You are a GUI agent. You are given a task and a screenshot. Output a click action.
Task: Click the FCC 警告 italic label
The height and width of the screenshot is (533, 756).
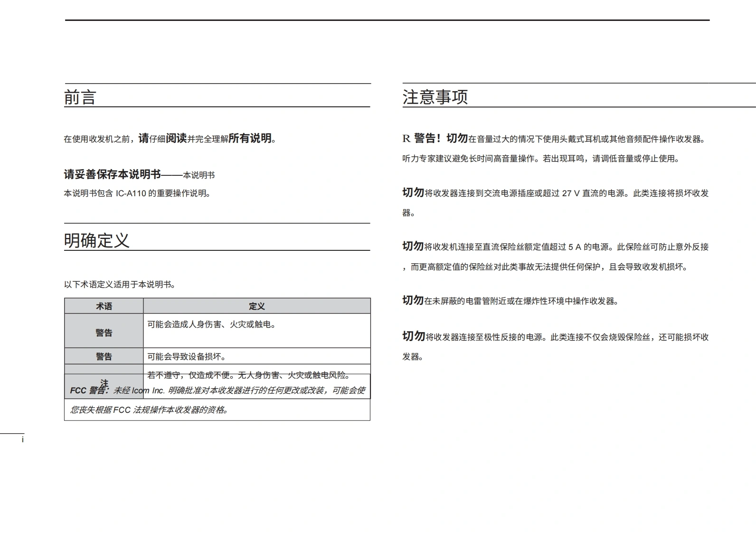pyautogui.click(x=89, y=390)
